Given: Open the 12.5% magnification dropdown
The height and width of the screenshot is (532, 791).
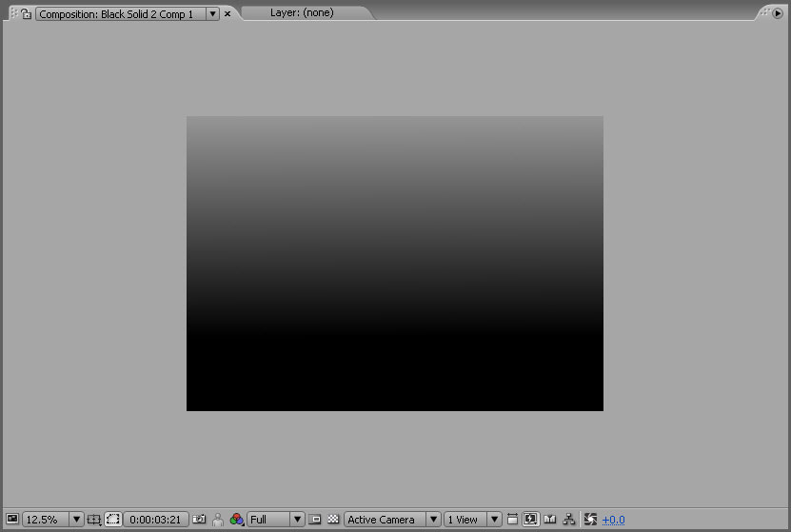Looking at the screenshot, I should (76, 519).
